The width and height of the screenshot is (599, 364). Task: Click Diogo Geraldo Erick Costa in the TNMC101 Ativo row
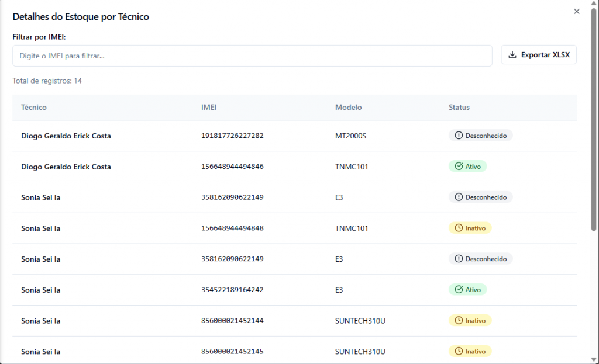click(66, 167)
